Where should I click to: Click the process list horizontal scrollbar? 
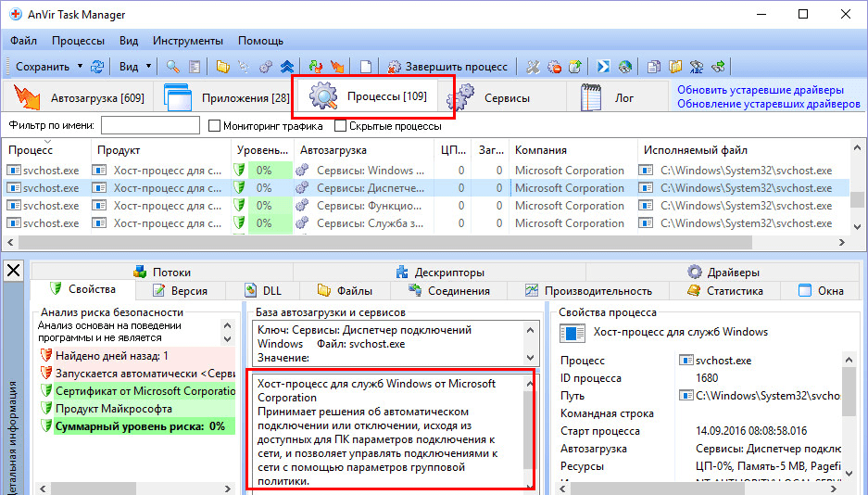(x=417, y=242)
